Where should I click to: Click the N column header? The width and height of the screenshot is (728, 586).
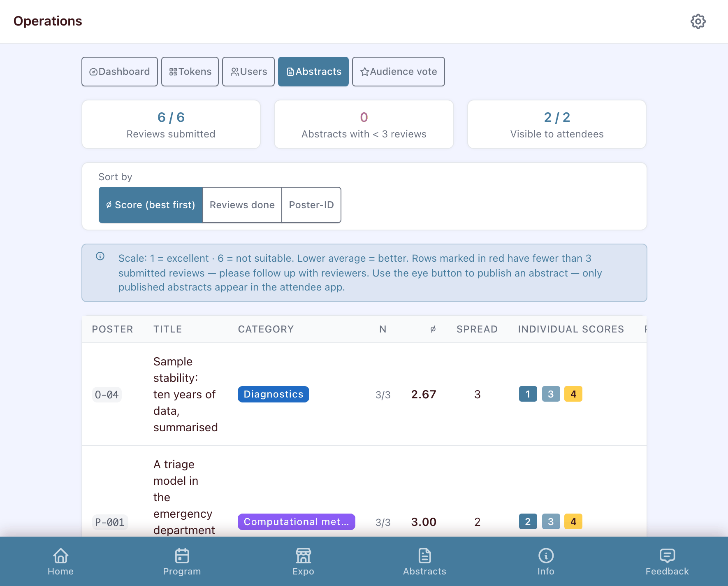click(x=383, y=329)
